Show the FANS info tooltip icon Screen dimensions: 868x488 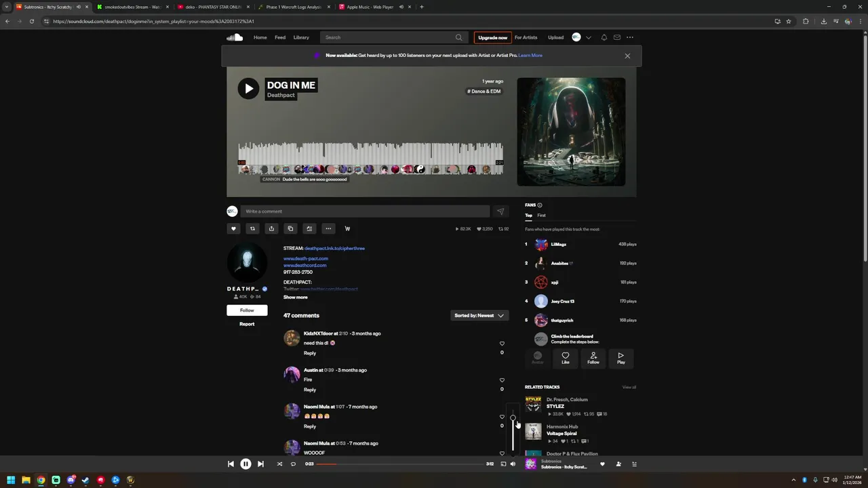tap(540, 205)
